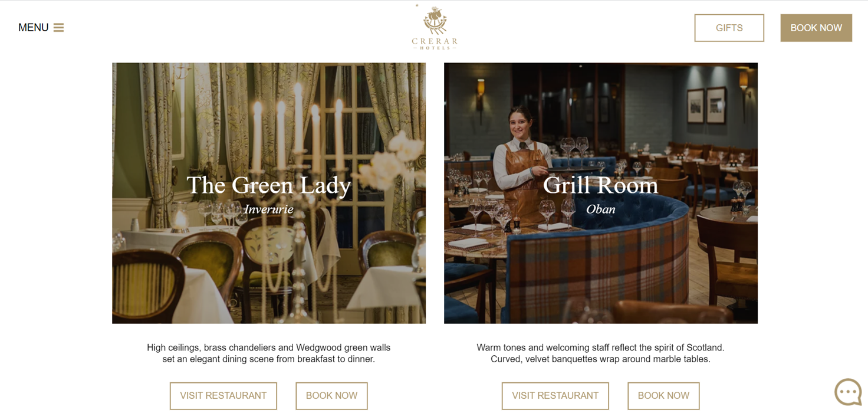Click the Oban location label
This screenshot has width=868, height=413.
601,209
